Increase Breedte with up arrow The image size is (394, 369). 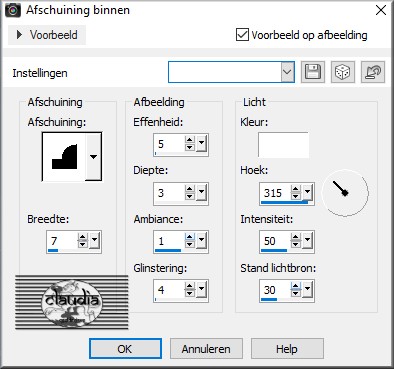82,237
